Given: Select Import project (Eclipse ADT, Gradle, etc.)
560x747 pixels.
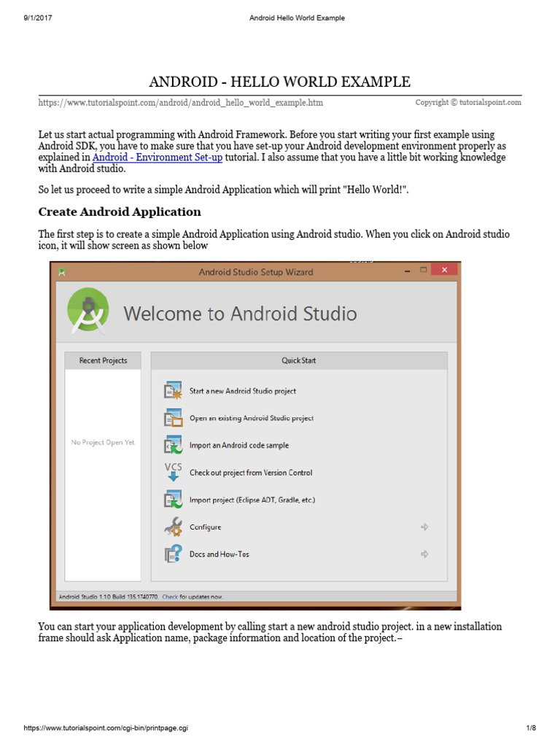Looking at the screenshot, I should click(252, 500).
